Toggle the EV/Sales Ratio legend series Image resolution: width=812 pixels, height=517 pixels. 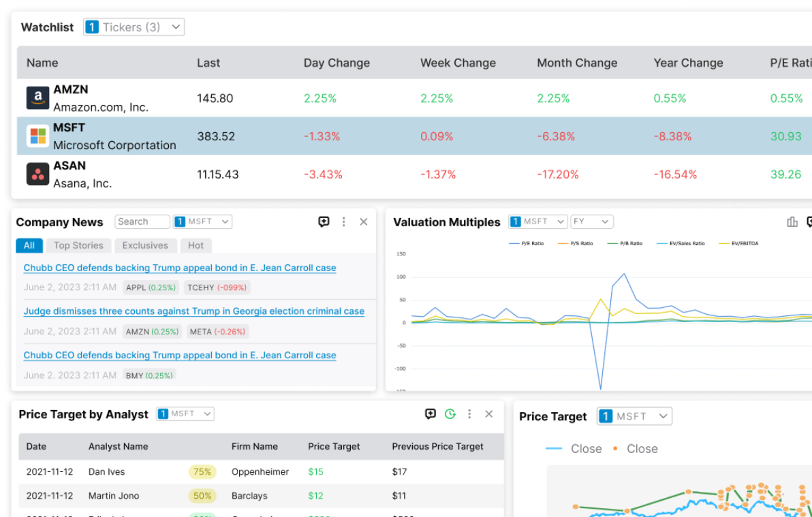(x=681, y=243)
